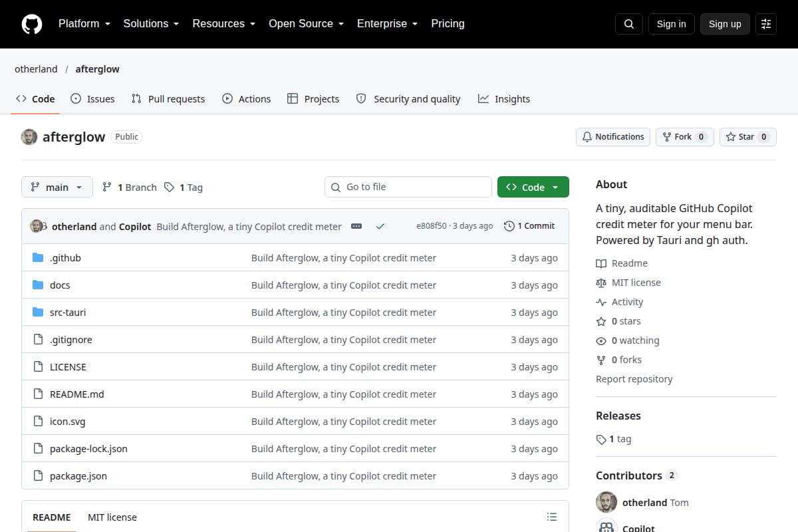The height and width of the screenshot is (532, 798).
Task: Click the Sign up button
Action: tap(725, 24)
